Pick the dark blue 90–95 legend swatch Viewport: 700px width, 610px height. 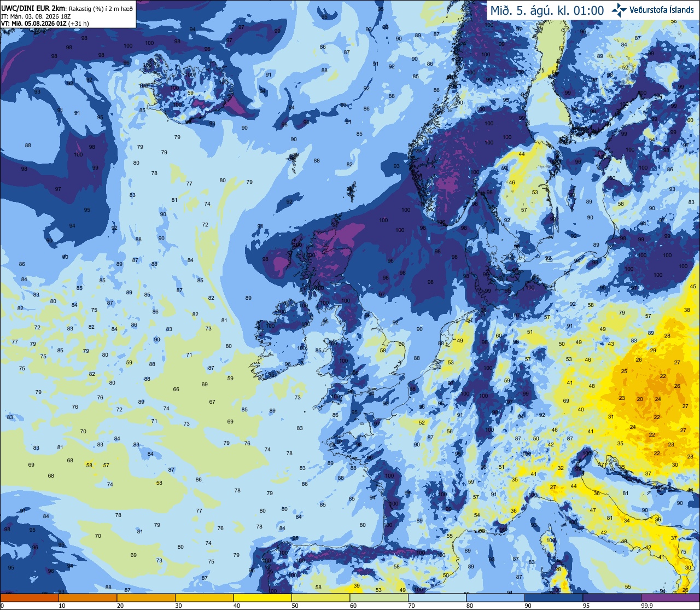[553, 597]
